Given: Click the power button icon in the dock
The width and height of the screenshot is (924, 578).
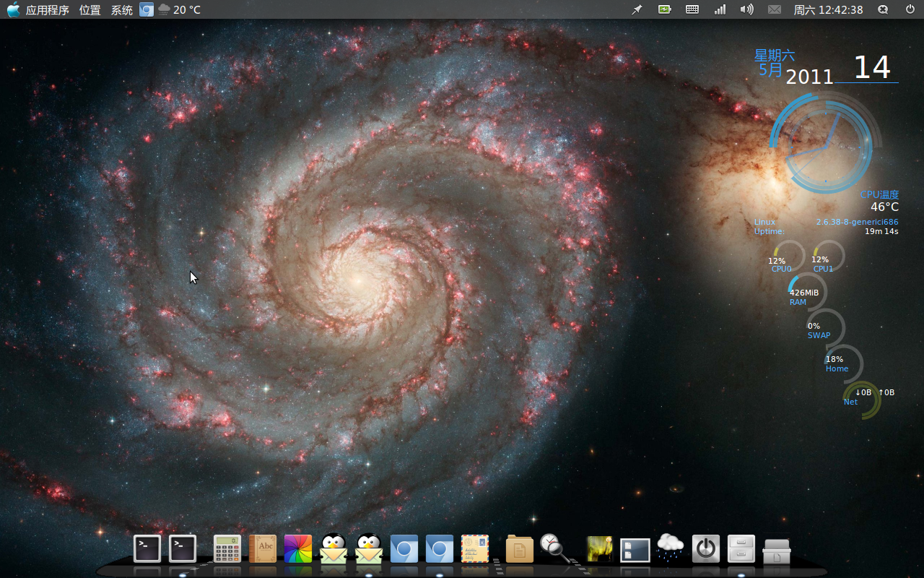Looking at the screenshot, I should 706,549.
